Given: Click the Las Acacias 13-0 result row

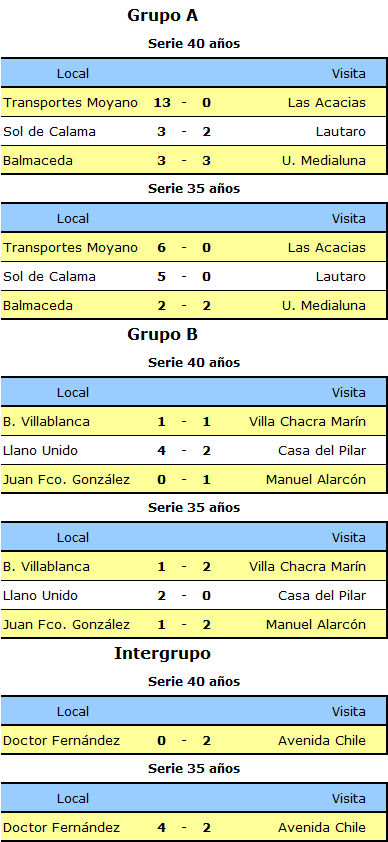Looking at the screenshot, I should [194, 102].
